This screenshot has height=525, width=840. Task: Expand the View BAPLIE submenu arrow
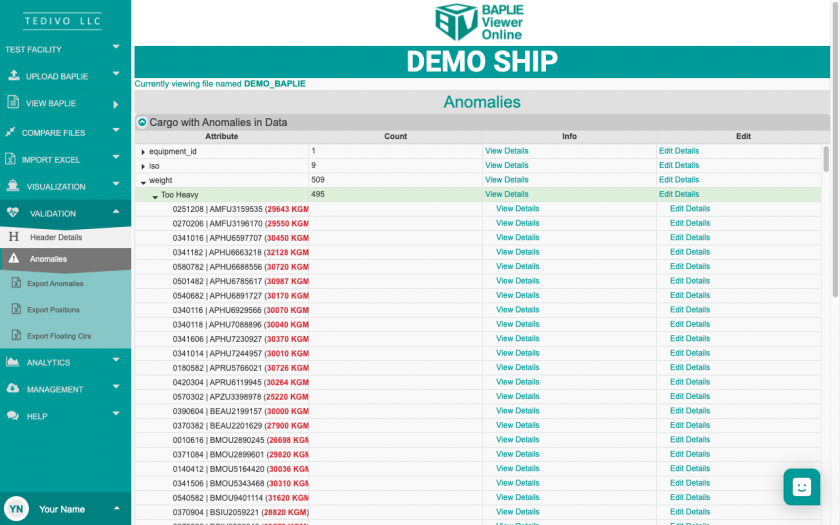pyautogui.click(x=116, y=104)
